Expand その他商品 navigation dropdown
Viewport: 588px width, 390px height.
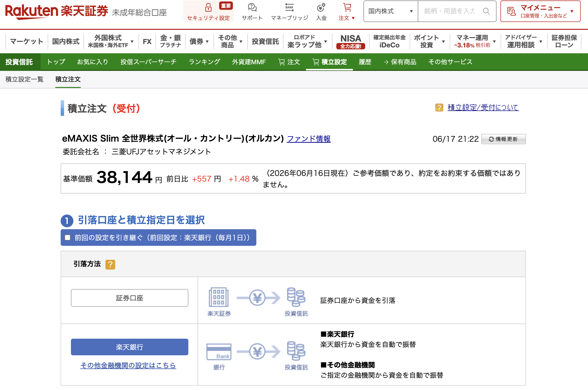(241, 42)
